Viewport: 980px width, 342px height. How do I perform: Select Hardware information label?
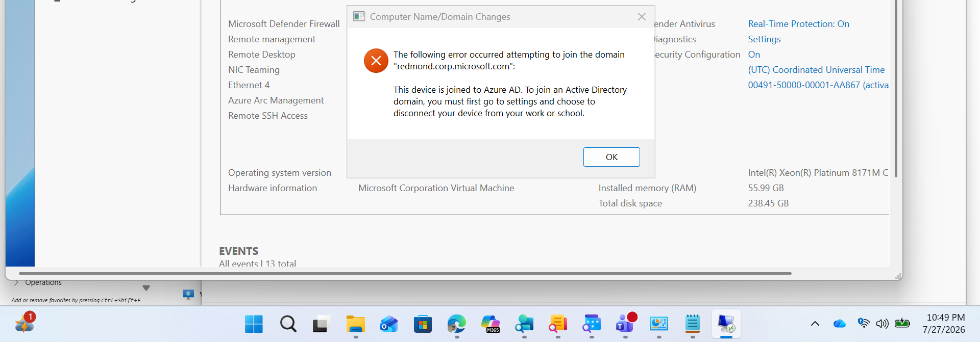272,188
